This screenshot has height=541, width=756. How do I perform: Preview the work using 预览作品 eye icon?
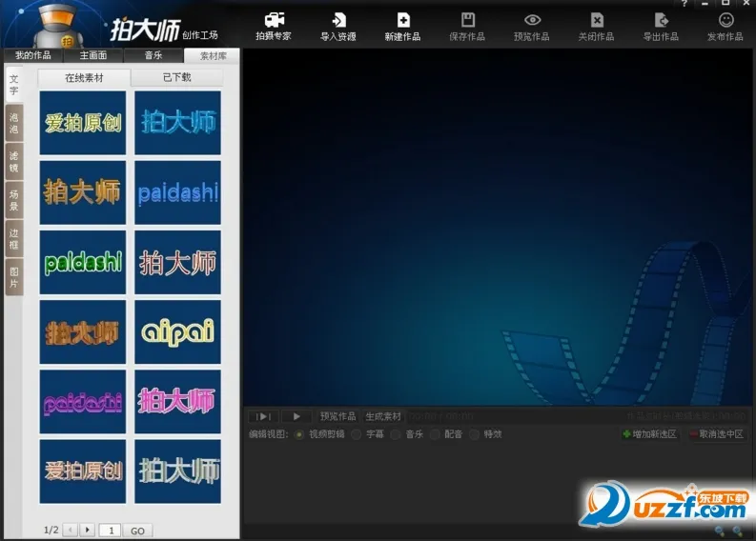[532, 26]
